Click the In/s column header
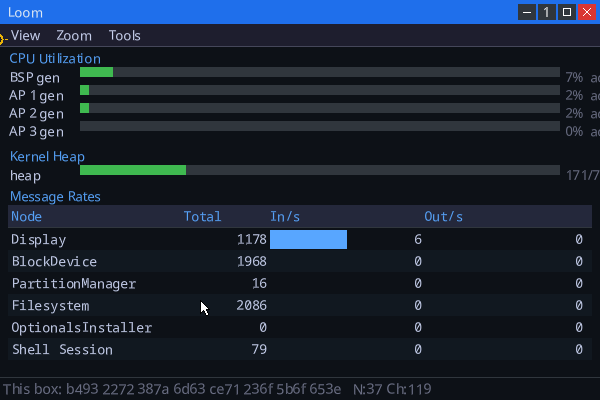 coord(285,217)
